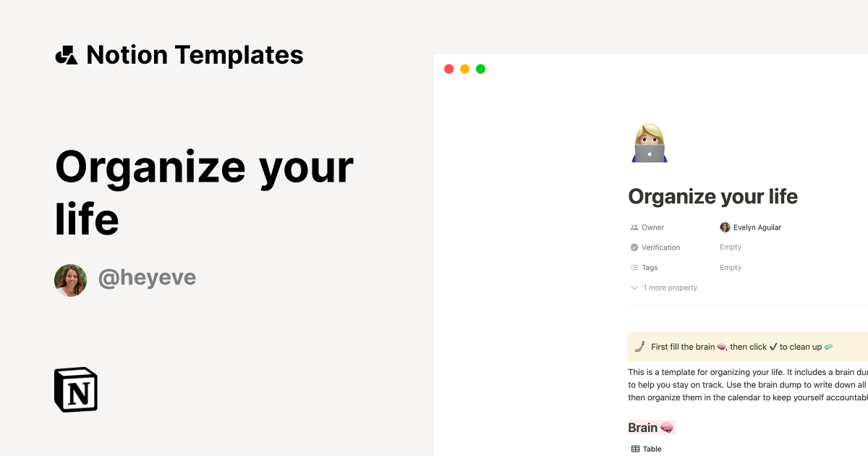
Task: Open the @heyeve creator profile link
Action: [147, 278]
